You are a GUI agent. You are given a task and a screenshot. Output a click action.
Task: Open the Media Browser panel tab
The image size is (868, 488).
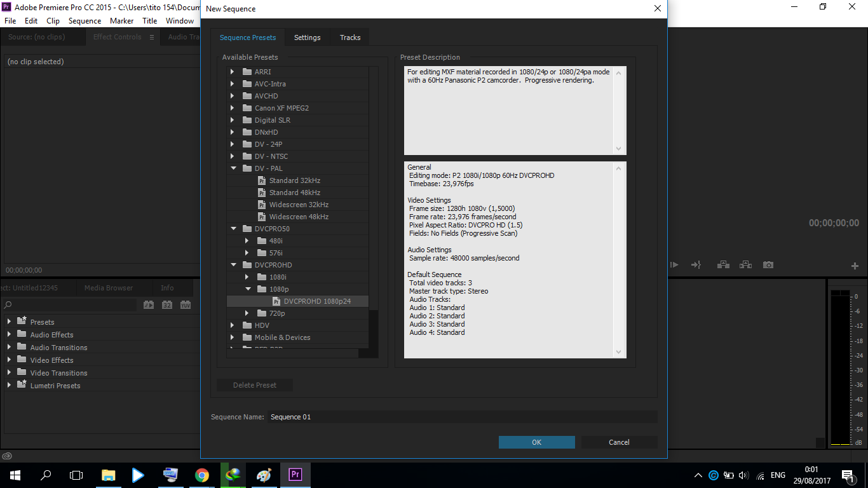click(x=109, y=288)
